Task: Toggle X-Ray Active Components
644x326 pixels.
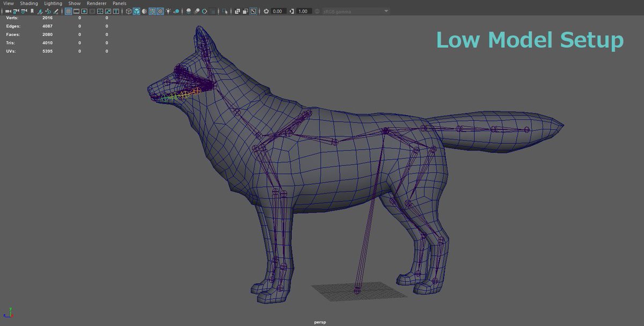Action: (245, 11)
